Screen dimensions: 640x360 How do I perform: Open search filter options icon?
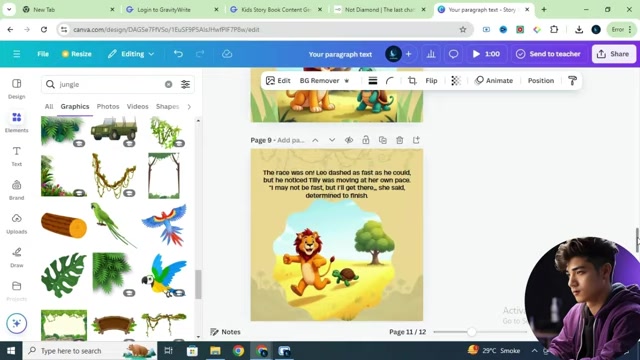pyautogui.click(x=185, y=84)
